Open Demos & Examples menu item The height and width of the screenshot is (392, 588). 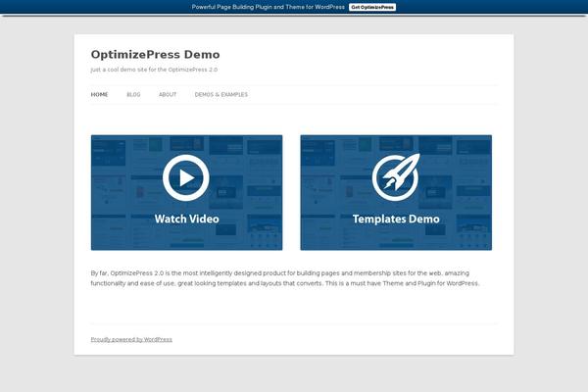coord(221,94)
